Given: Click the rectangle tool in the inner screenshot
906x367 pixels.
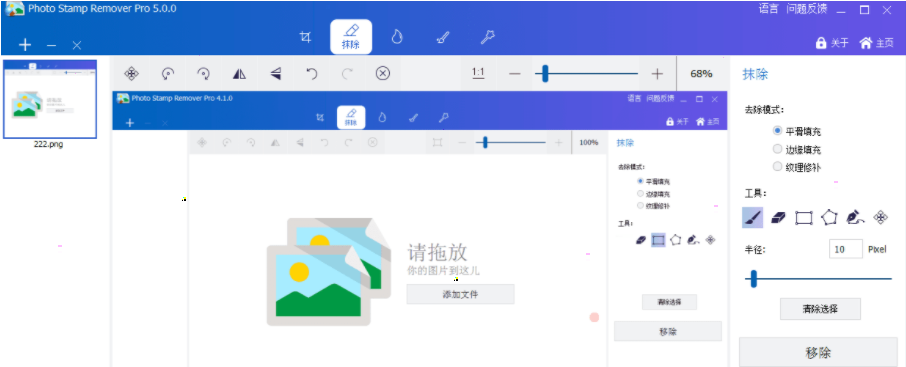Looking at the screenshot, I should pyautogui.click(x=658, y=240).
